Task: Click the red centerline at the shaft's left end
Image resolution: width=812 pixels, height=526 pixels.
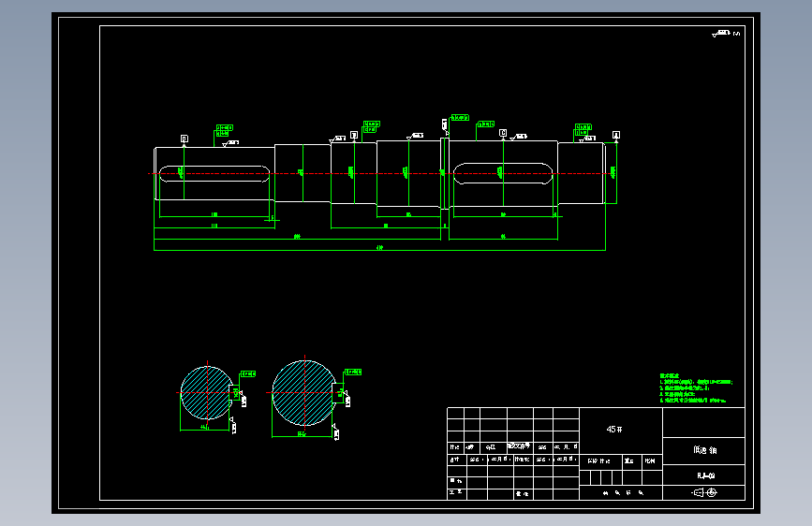Action: point(154,173)
